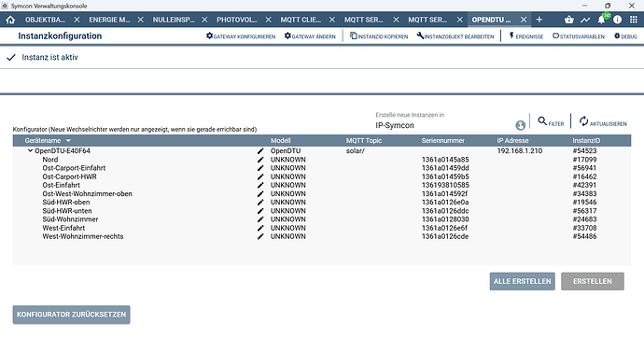The width and height of the screenshot is (644, 338).
Task: Edit the Ost-West-Wohnzimmer-oben pencil icon
Action: click(x=260, y=194)
